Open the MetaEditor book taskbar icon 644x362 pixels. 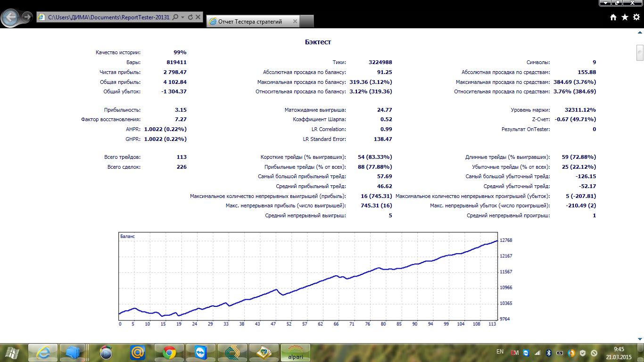pyautogui.click(x=264, y=352)
